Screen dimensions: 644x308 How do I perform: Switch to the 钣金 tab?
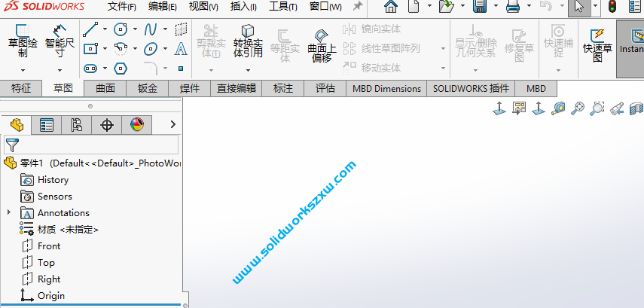(148, 88)
